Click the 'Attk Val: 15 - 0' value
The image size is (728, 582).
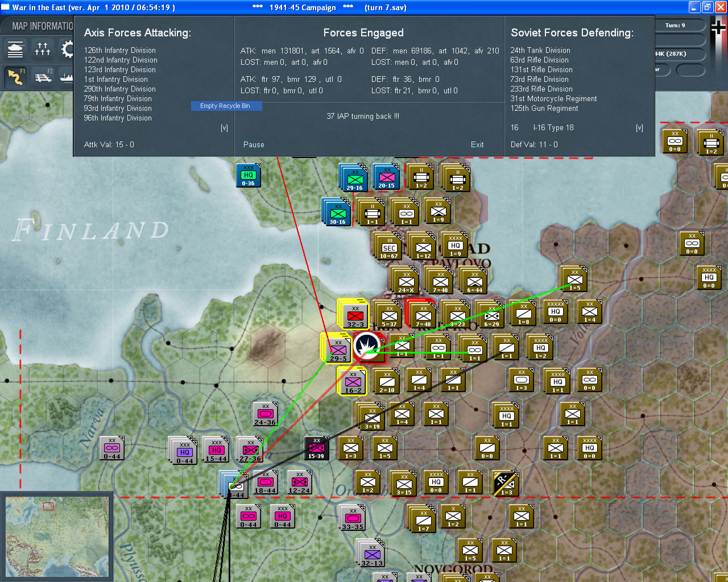tap(109, 145)
